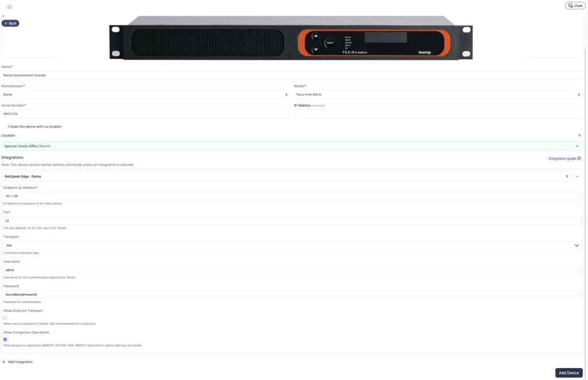Check Create this device with no location
Screen dimensions: 588x380
tap(4, 126)
